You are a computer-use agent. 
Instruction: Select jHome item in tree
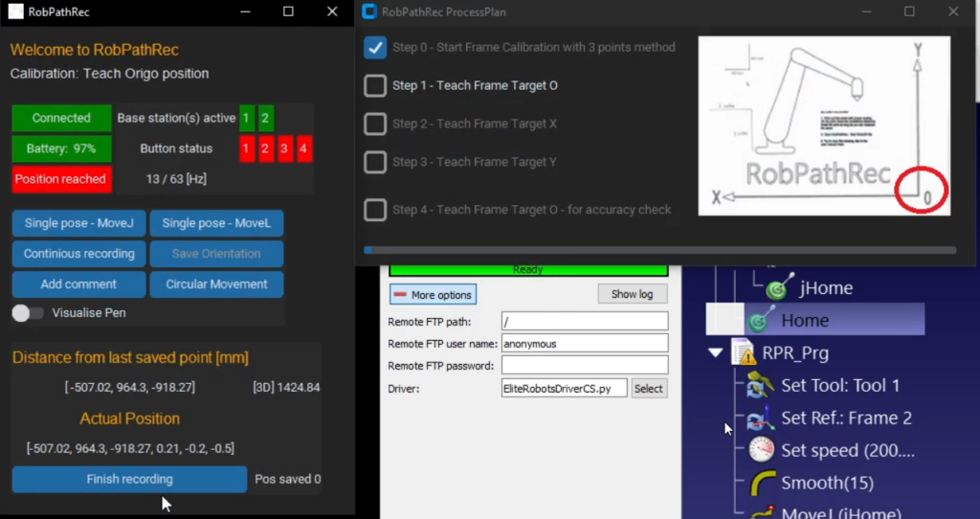[826, 287]
